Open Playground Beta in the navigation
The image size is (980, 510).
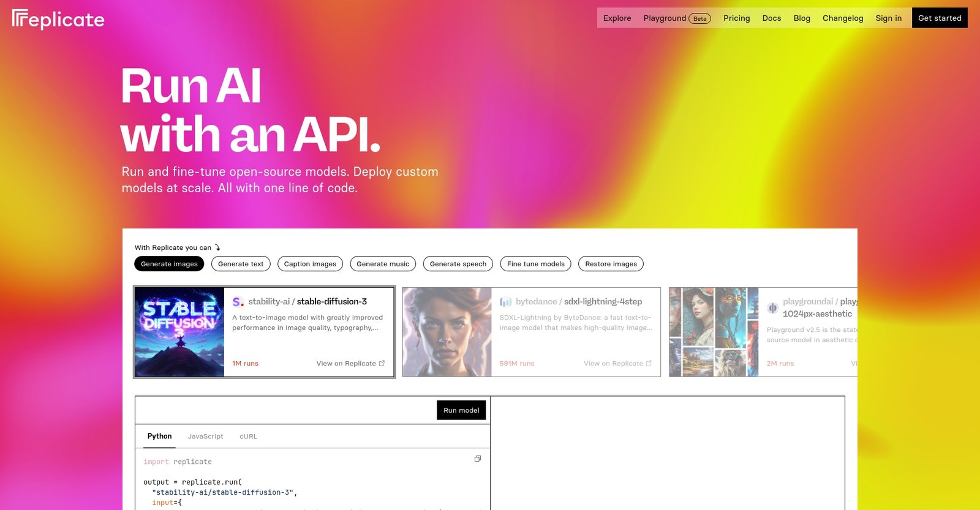(676, 18)
